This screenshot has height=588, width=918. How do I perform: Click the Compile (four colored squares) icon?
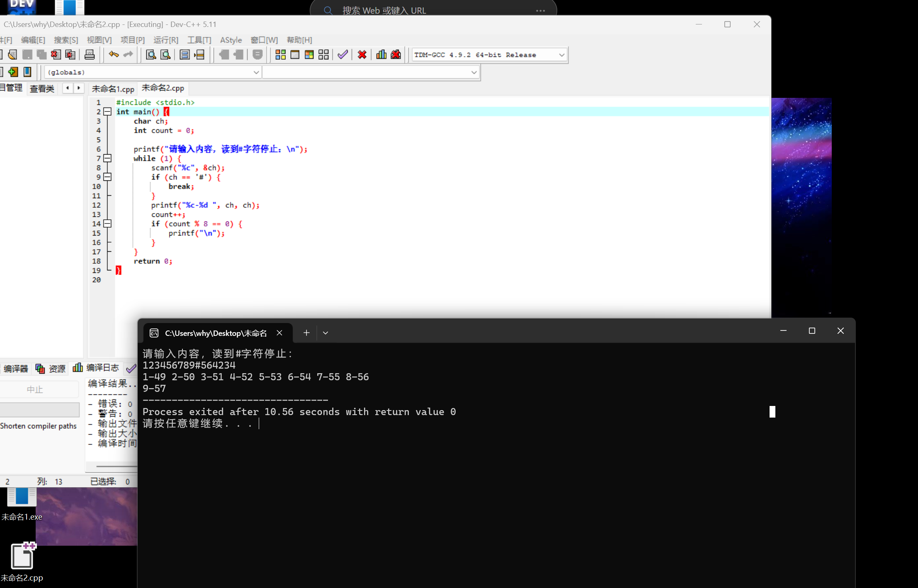click(x=281, y=55)
